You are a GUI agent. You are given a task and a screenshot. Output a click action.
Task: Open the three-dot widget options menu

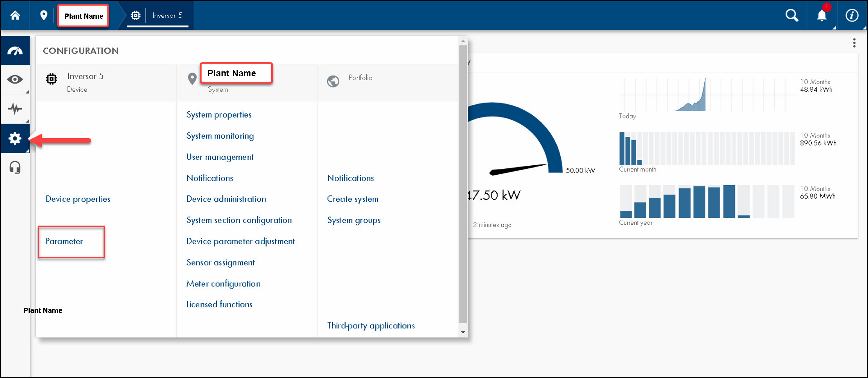click(x=854, y=43)
